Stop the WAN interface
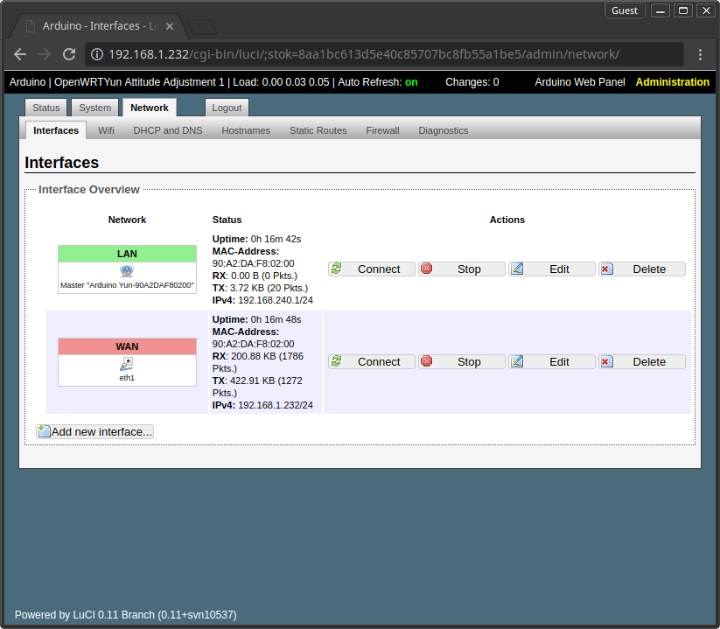The width and height of the screenshot is (720, 629). [461, 362]
